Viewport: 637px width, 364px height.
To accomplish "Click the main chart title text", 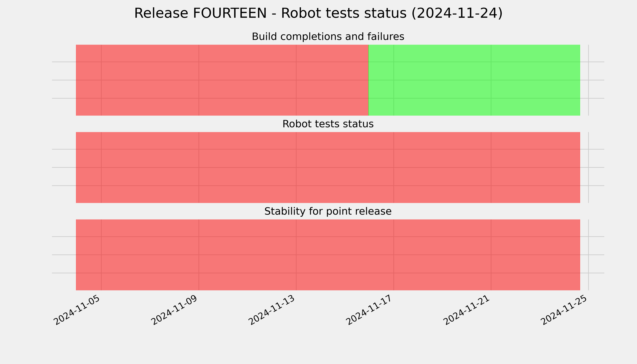I will 318,13.
